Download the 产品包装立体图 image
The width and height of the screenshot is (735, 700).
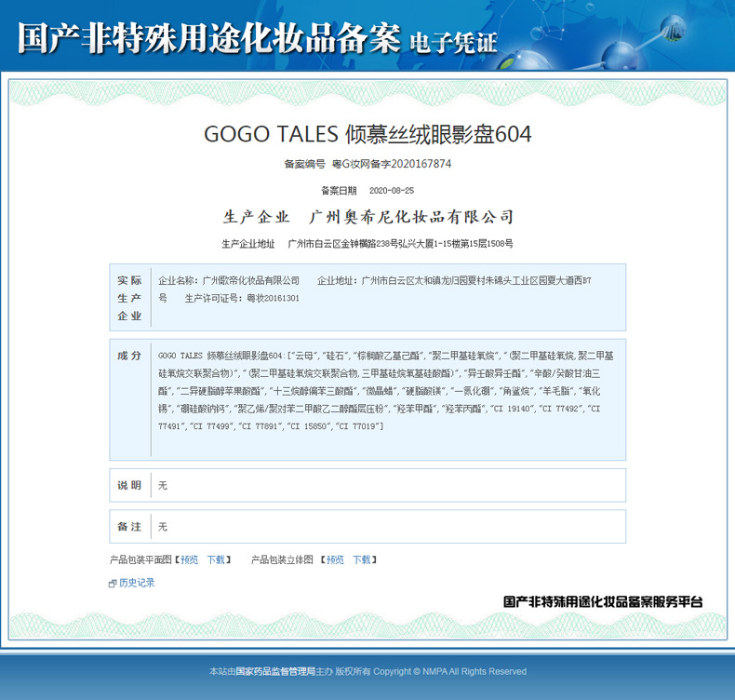coord(362,559)
